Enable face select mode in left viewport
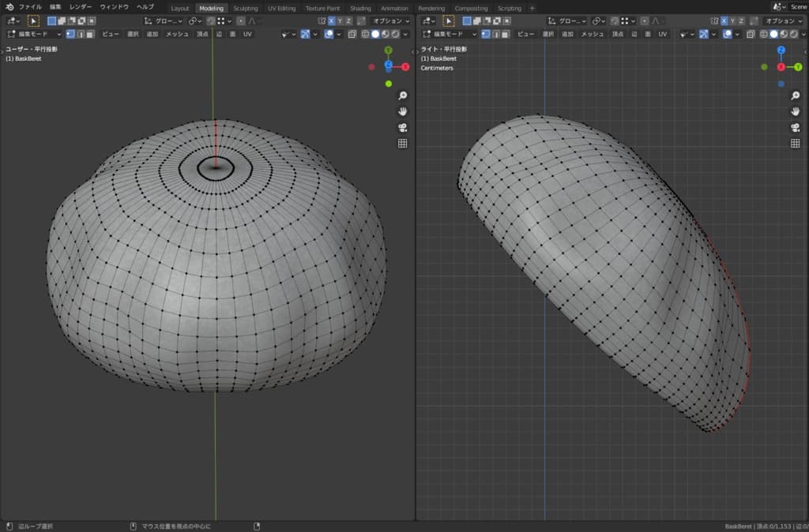 90,34
